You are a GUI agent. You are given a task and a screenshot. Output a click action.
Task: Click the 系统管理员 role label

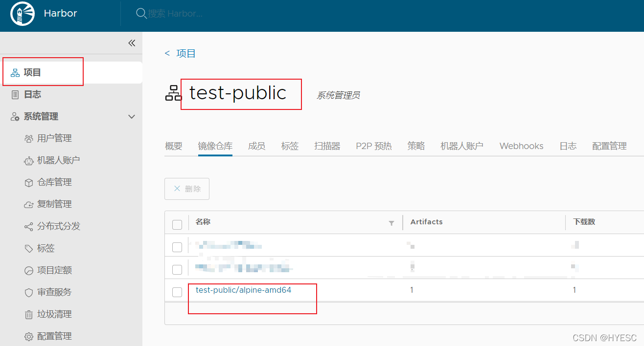click(x=338, y=95)
